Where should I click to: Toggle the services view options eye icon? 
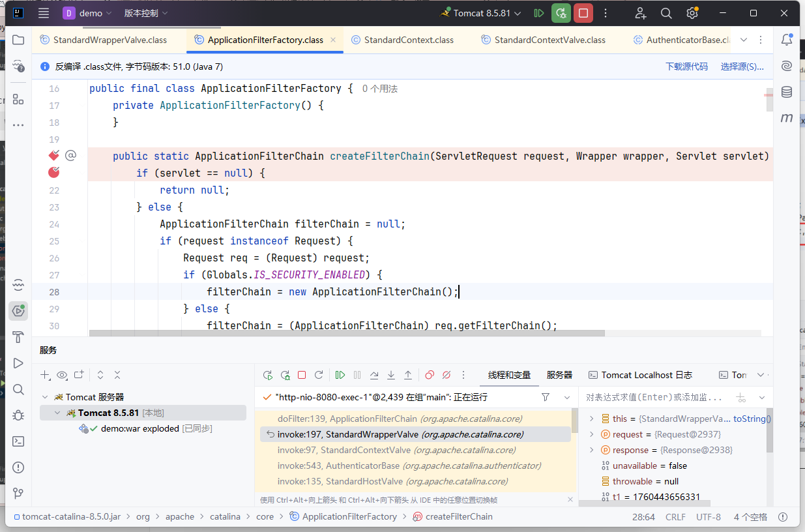(x=62, y=375)
